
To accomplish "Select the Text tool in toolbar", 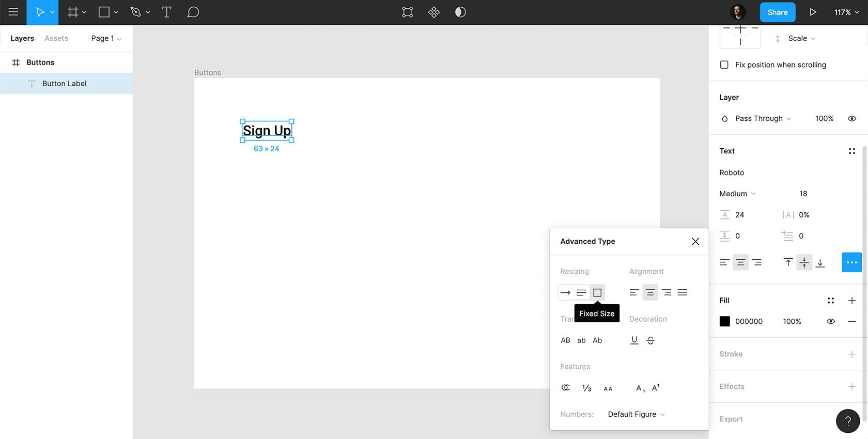I will tap(166, 12).
